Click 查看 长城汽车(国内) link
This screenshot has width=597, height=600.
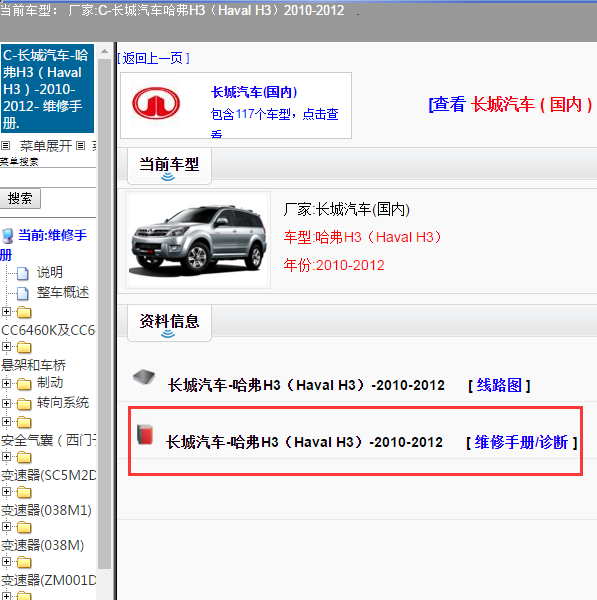click(x=511, y=104)
